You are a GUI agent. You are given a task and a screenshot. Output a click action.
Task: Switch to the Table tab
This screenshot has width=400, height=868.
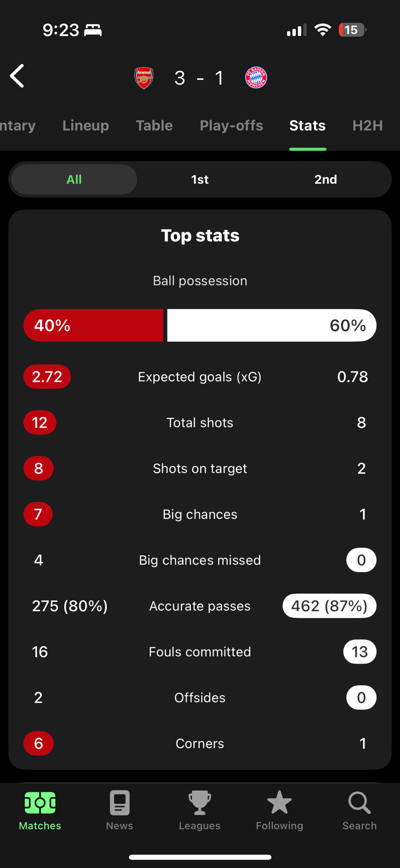click(154, 125)
